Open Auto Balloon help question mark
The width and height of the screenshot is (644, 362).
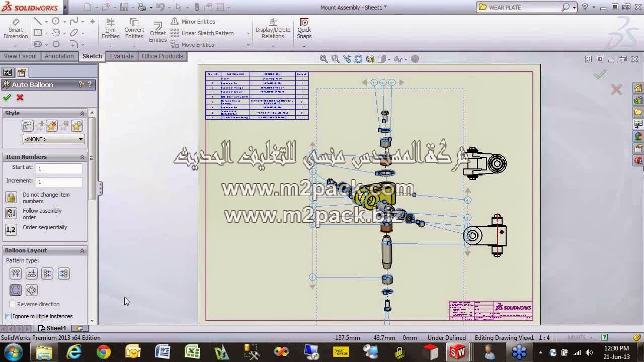coord(90,84)
